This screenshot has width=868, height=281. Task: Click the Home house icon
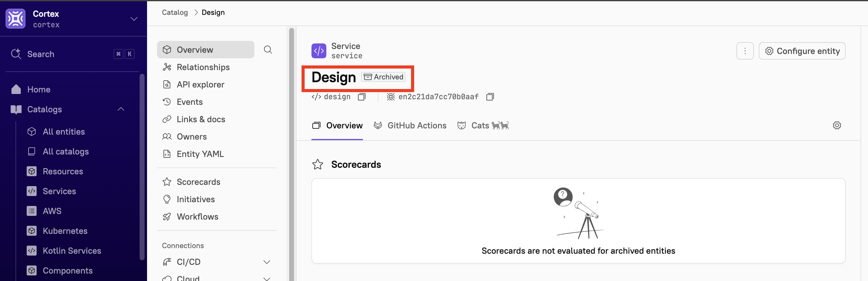click(x=16, y=89)
